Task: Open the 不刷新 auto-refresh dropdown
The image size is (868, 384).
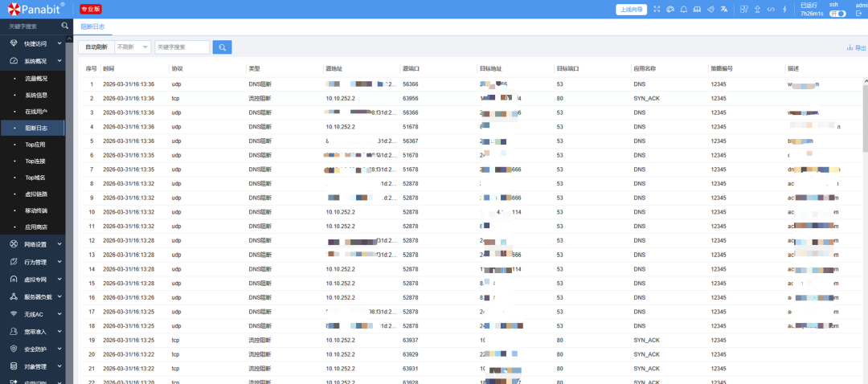Action: coord(133,47)
